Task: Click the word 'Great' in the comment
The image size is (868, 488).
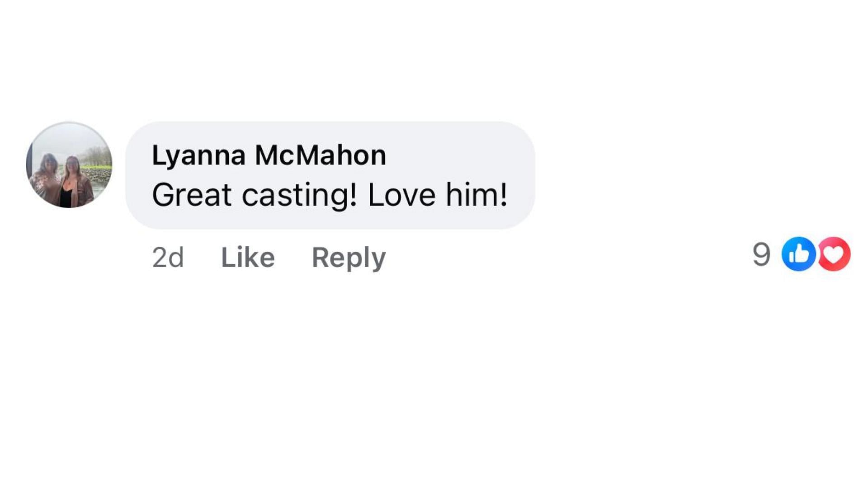Action: pyautogui.click(x=192, y=195)
